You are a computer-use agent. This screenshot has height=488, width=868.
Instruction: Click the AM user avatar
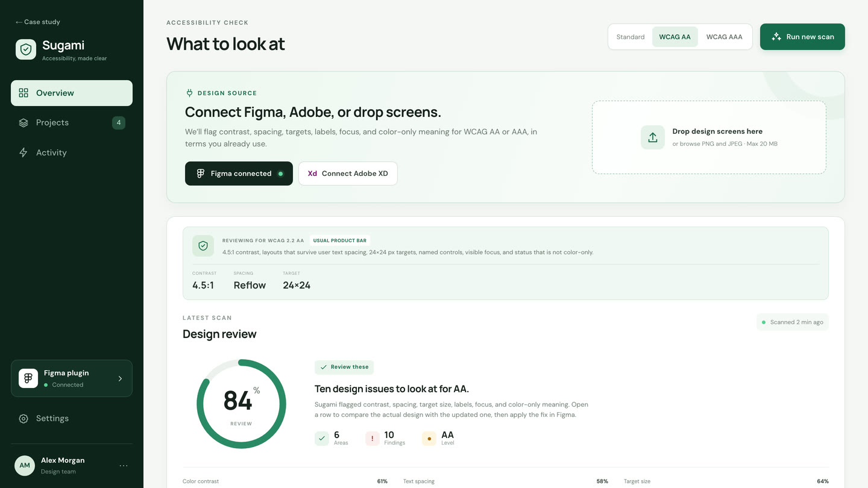[x=25, y=466]
